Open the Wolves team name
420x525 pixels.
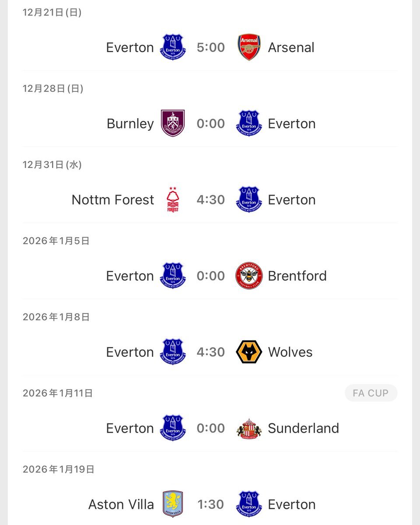pyautogui.click(x=290, y=352)
